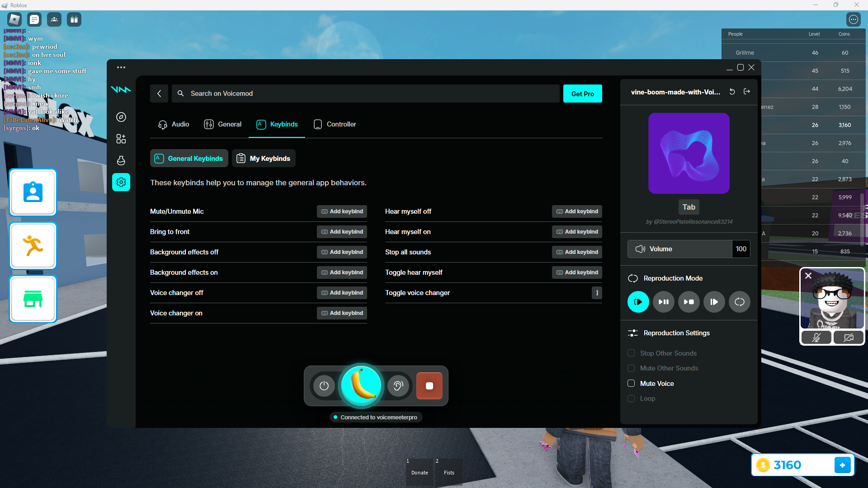Viewport: 868px width, 488px height.
Task: Edit the volume value 100 field
Action: click(x=741, y=249)
